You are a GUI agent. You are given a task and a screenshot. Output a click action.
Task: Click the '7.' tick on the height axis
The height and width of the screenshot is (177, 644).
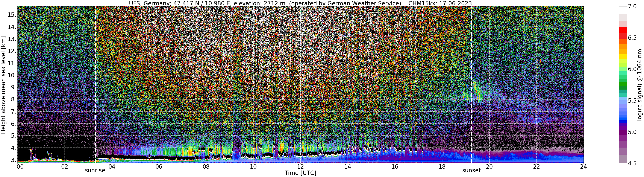[x=13, y=112]
